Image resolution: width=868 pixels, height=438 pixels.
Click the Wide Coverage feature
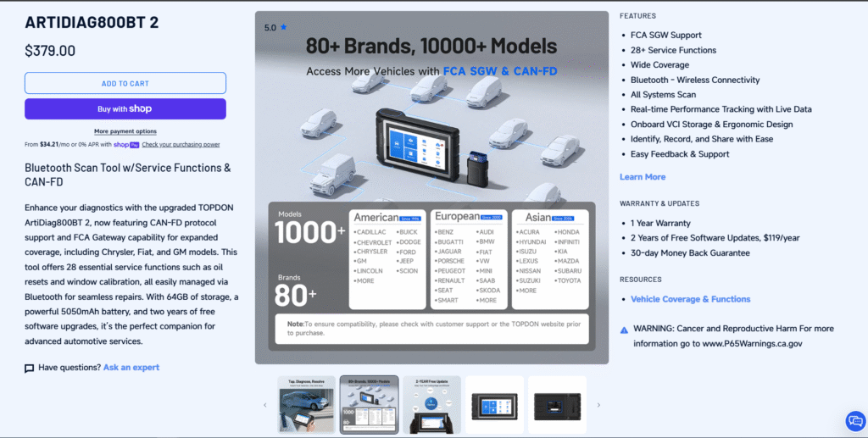tap(659, 64)
